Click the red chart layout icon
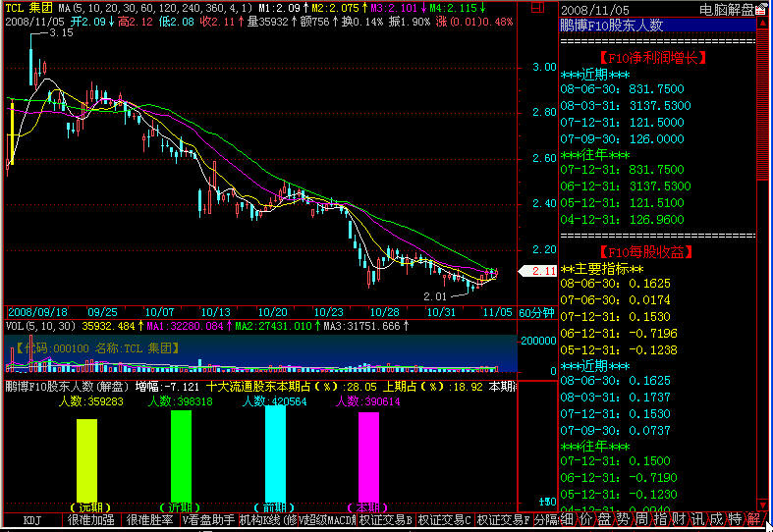Viewport: 773px width, 532px height. 537,8
